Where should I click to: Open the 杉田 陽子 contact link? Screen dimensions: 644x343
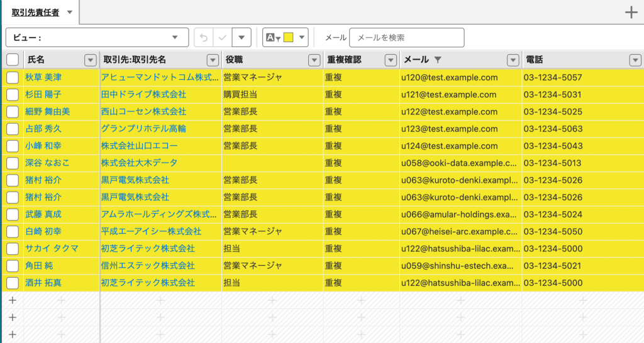(x=43, y=94)
